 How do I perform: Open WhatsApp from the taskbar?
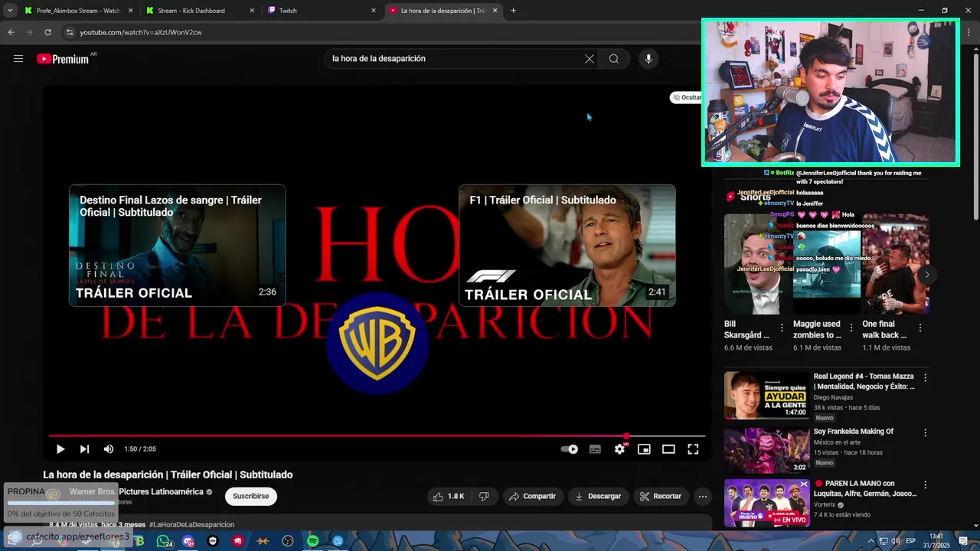(x=163, y=541)
